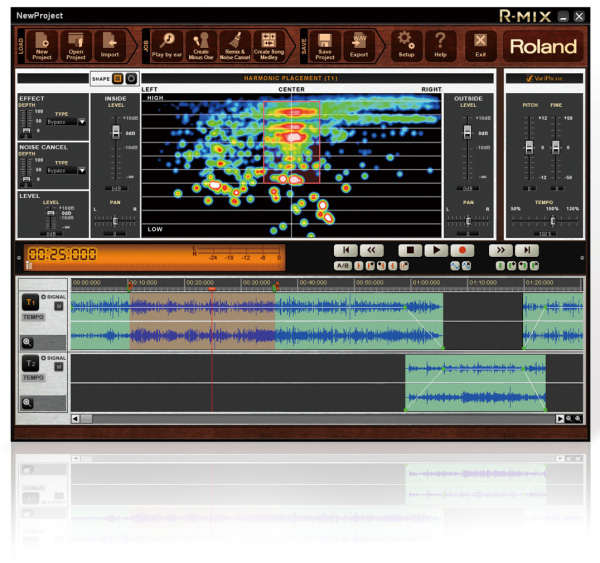Launch Create Minus One job
Screen dimensions: 600x563
(x=201, y=46)
